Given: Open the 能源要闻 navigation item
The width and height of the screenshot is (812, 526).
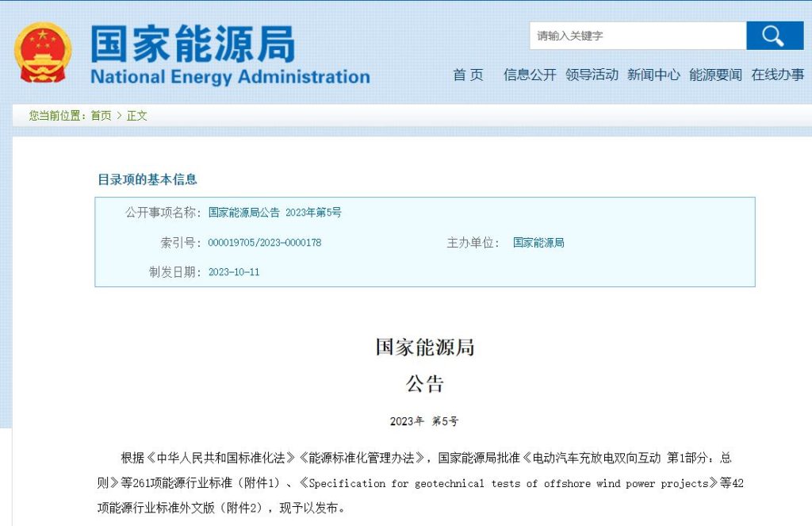Looking at the screenshot, I should (x=715, y=75).
